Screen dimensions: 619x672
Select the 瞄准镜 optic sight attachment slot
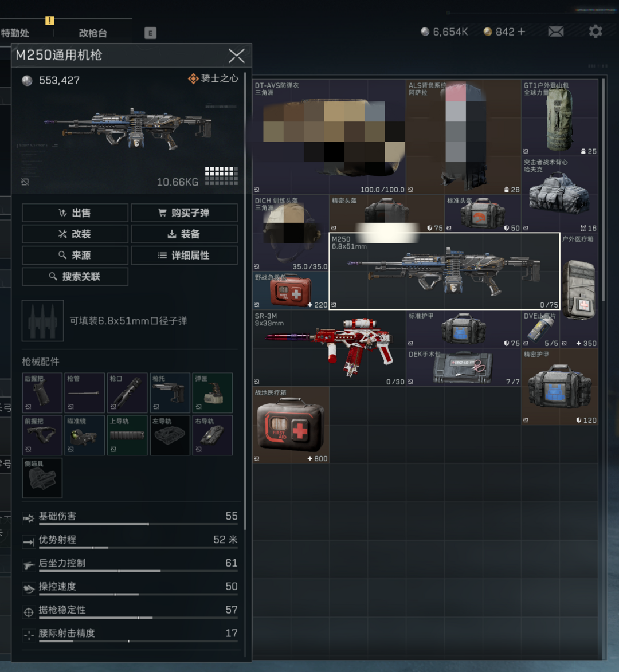coord(84,435)
